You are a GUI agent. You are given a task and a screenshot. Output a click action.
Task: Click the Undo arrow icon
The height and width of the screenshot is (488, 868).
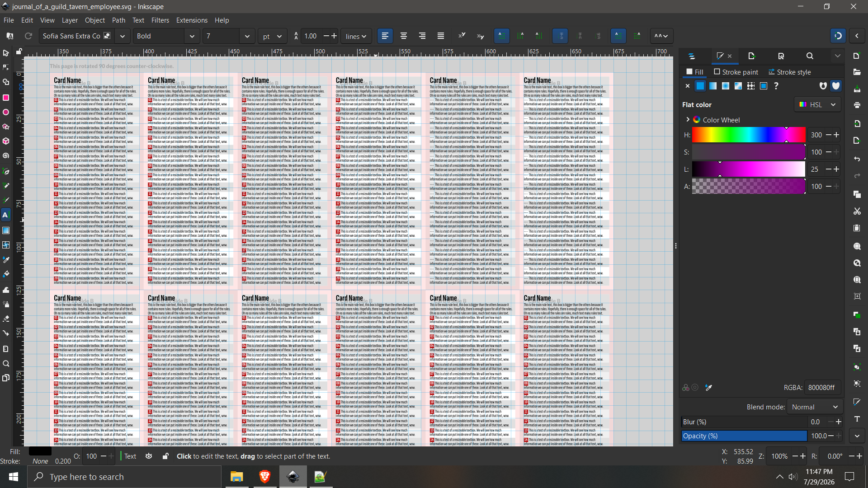tap(857, 159)
